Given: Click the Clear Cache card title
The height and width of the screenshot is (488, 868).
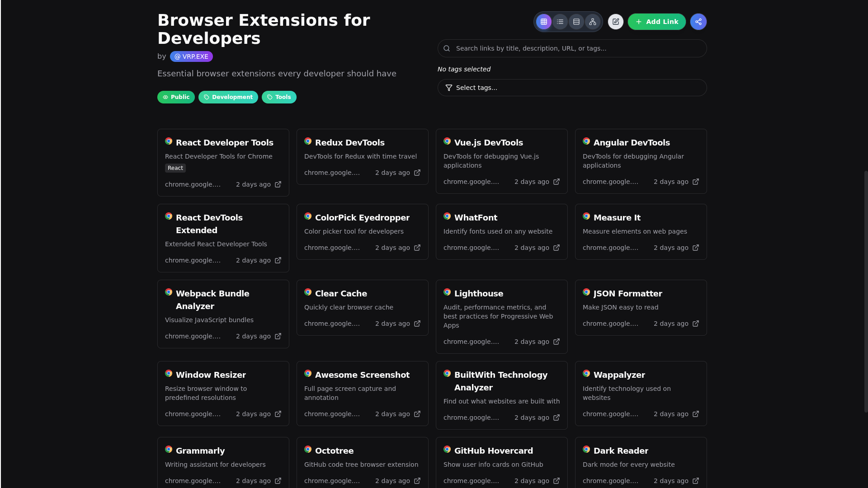Looking at the screenshot, I should 341,294.
